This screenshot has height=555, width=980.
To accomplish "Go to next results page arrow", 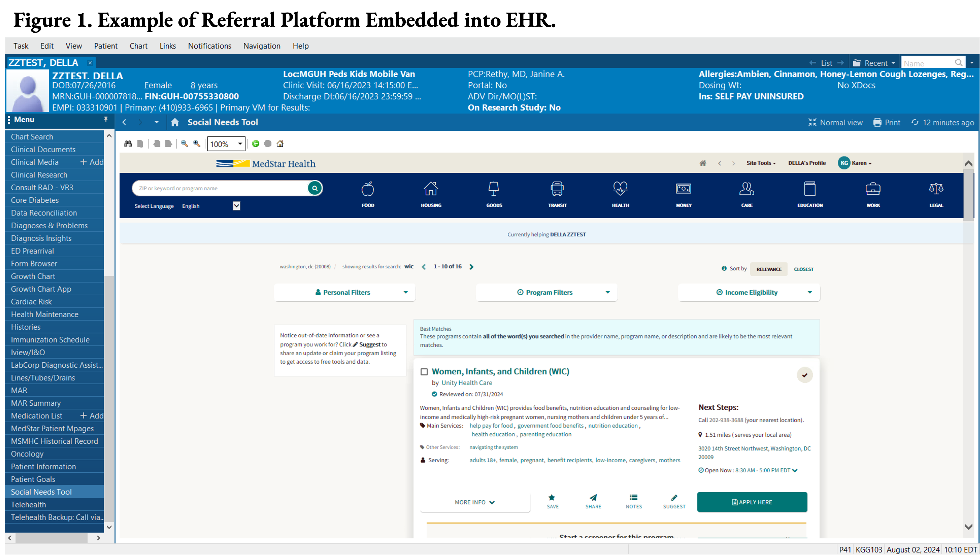I will (x=471, y=266).
